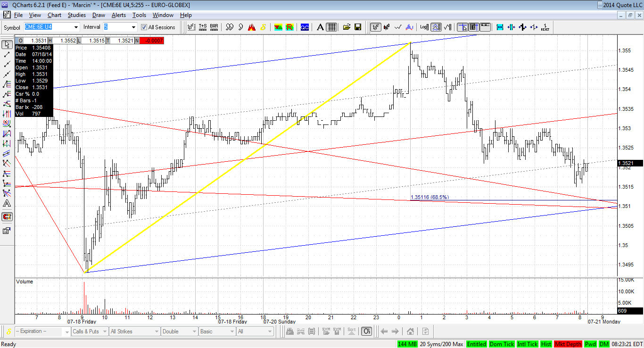
Task: Select the text annotation 'A' drawing tool
Action: click(7, 204)
